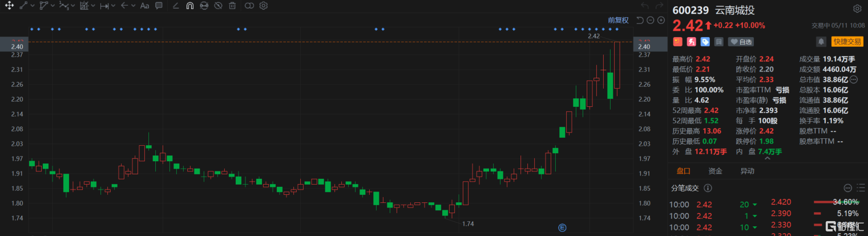Image resolution: width=868 pixels, height=236 pixels.
Task: Hide all drawings with crossed-eye icon
Action: 218,6
